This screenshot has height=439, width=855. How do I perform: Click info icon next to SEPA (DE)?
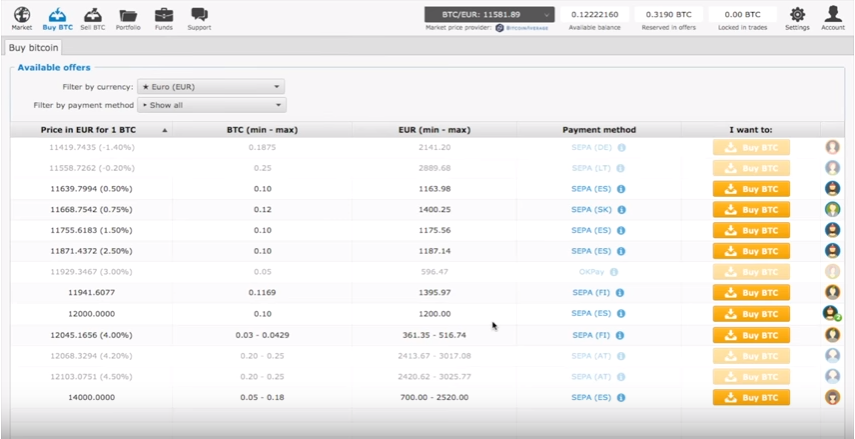coord(621,148)
